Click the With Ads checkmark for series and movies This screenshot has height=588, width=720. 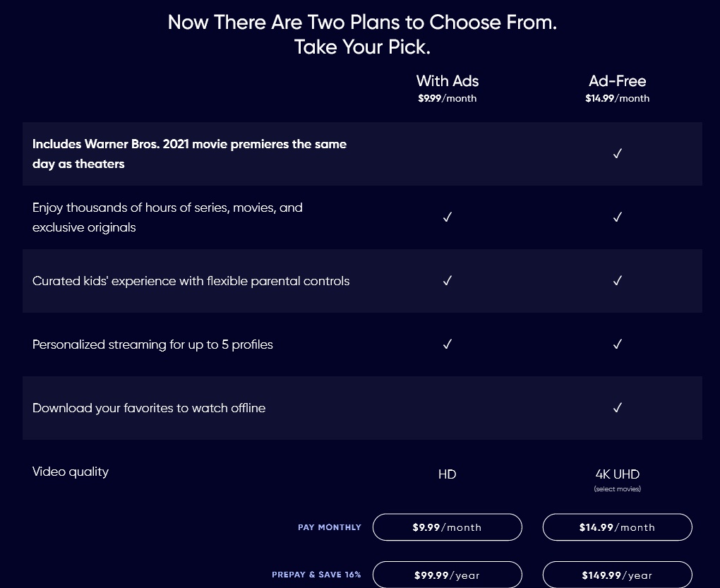coord(447,217)
